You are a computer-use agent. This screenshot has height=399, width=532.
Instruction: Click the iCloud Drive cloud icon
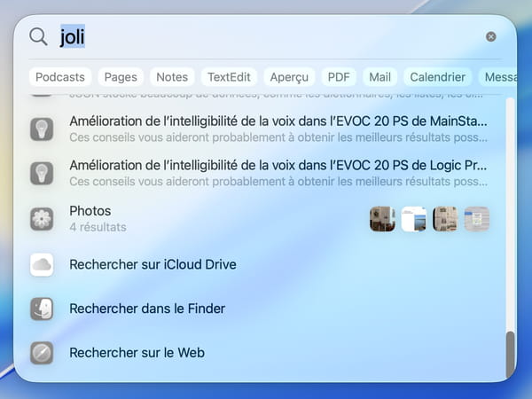tap(43, 264)
